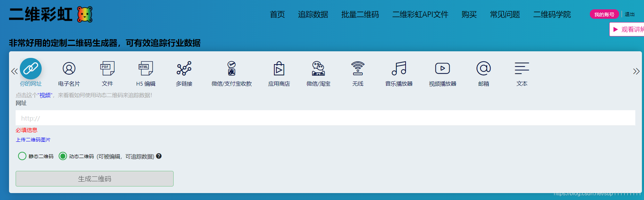The width and height of the screenshot is (644, 200).
Task: Open the H5 编辑 HTML icon
Action: tap(145, 68)
